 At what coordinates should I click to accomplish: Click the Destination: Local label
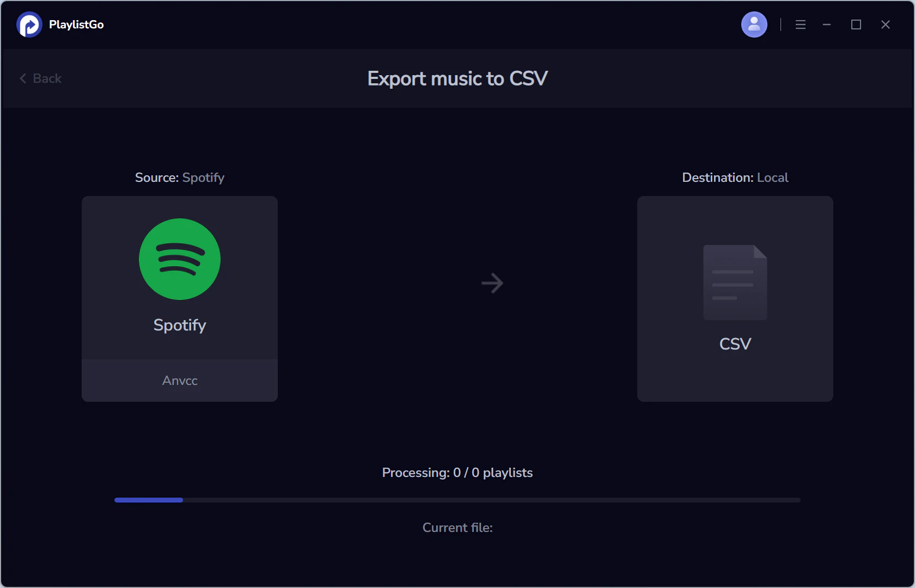[735, 177]
